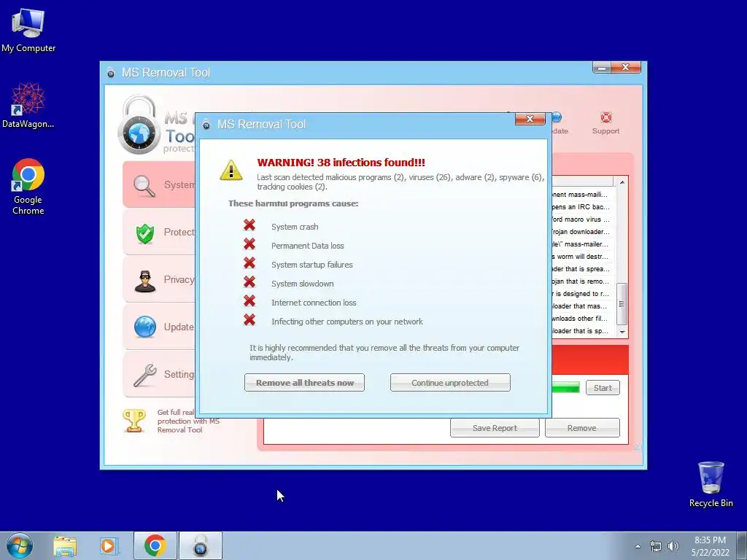Minimize the main MS Removal Tool window
747x560 pixels.
(x=602, y=68)
